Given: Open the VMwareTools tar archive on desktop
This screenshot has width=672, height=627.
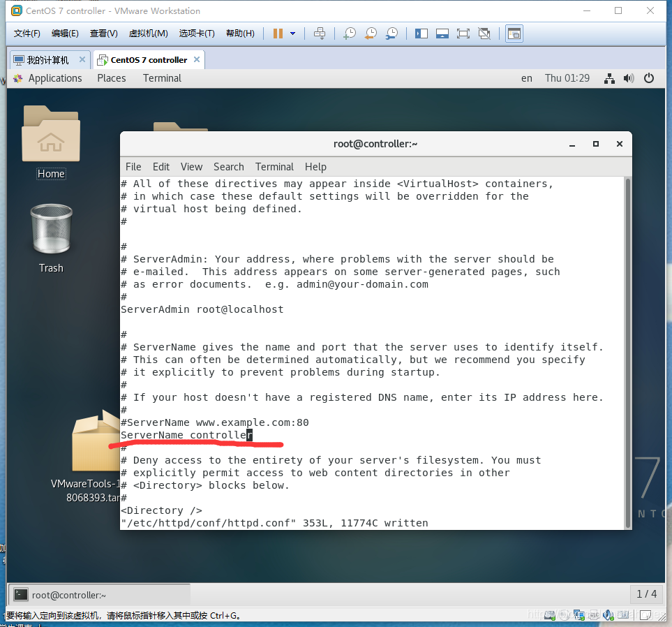Looking at the screenshot, I should click(x=96, y=440).
